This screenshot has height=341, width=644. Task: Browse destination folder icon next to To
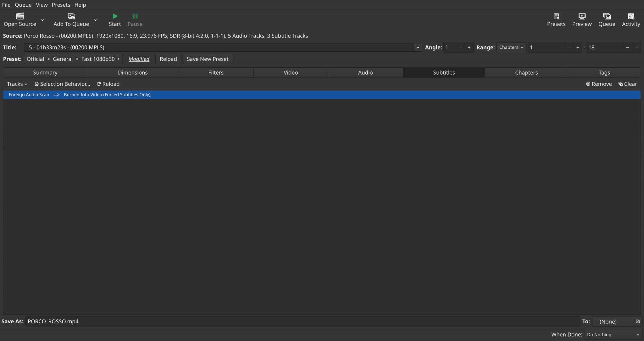coord(638,321)
